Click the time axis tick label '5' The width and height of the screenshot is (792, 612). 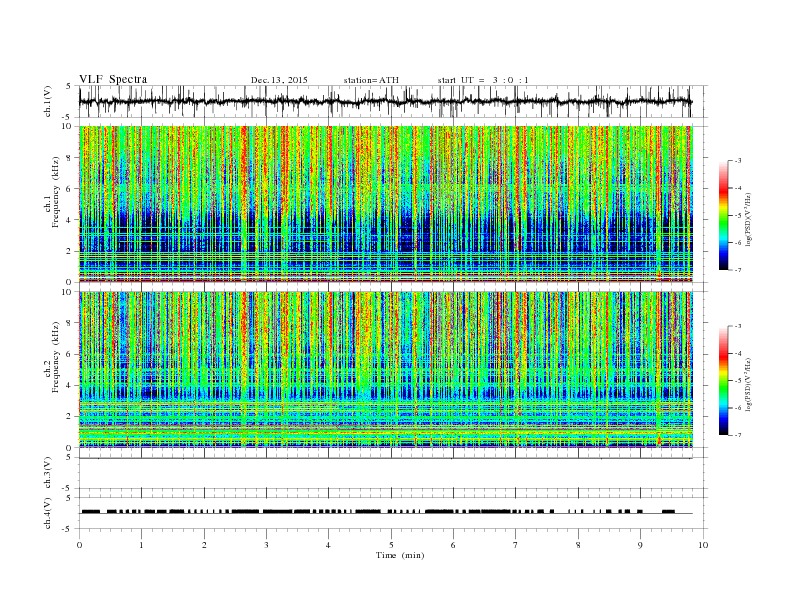(x=391, y=545)
